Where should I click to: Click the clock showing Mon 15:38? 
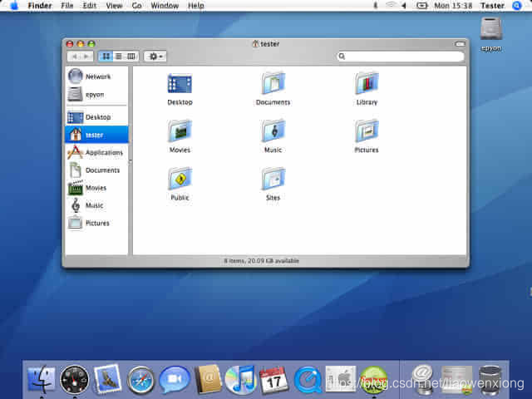[x=453, y=6]
